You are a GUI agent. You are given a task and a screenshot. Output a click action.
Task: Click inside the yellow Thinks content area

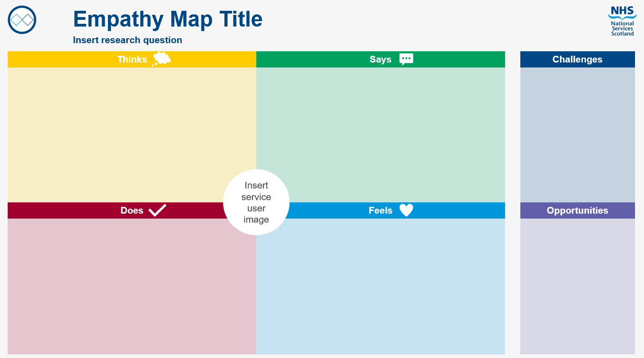[132, 135]
